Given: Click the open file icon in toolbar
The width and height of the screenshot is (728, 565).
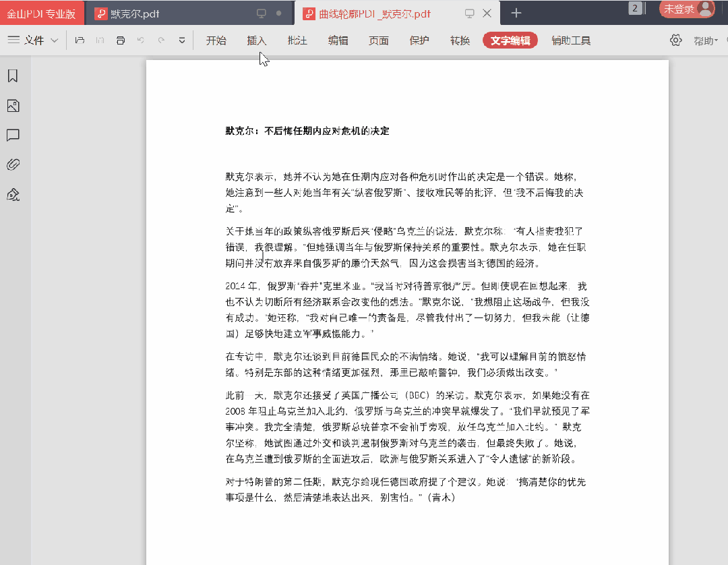Looking at the screenshot, I should point(80,40).
